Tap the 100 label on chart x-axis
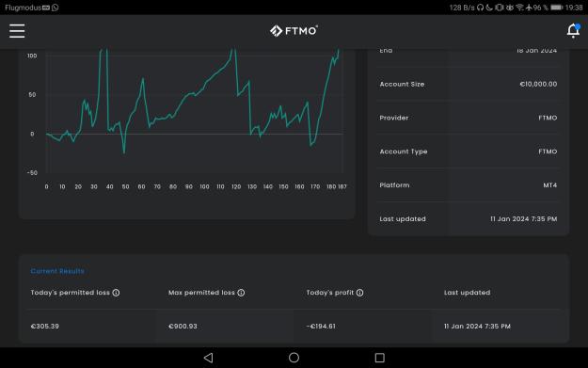 [204, 186]
